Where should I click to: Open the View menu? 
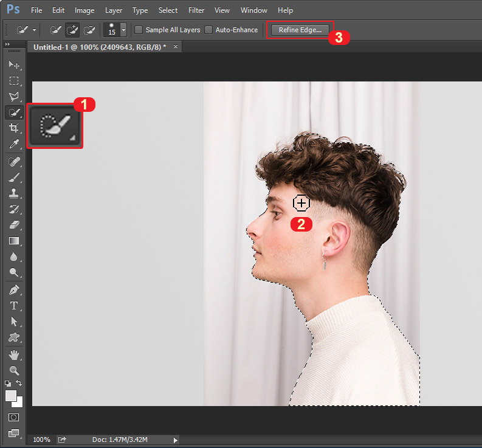coord(222,10)
